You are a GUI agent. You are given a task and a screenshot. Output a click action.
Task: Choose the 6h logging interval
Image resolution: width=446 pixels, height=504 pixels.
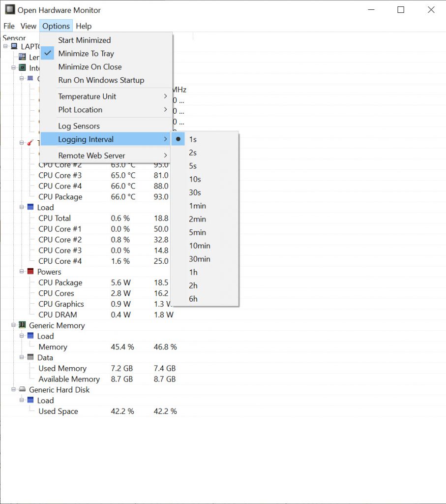click(205, 299)
